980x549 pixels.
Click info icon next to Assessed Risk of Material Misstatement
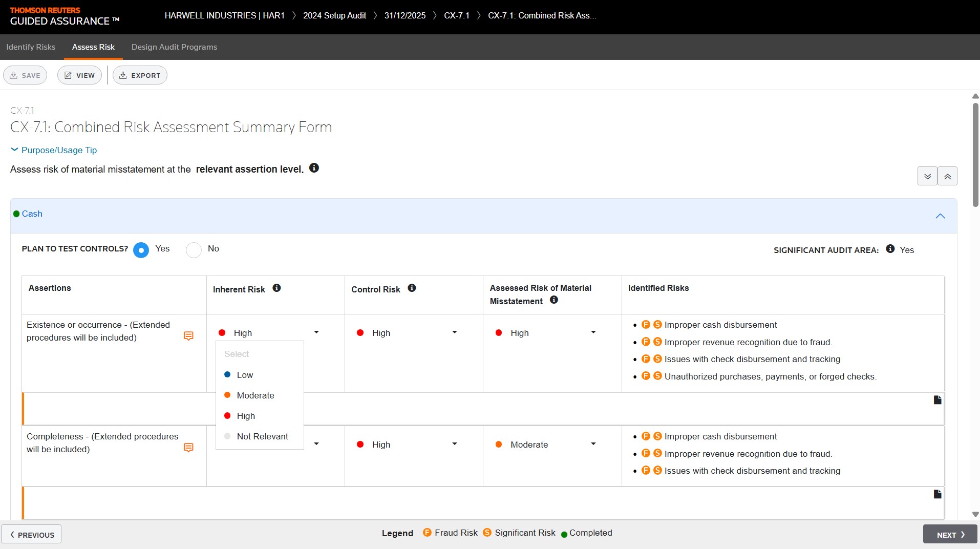pyautogui.click(x=553, y=300)
